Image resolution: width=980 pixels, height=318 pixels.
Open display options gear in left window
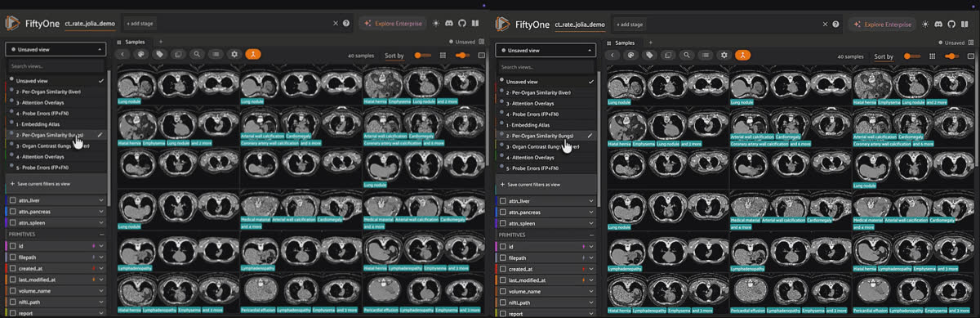click(x=235, y=55)
